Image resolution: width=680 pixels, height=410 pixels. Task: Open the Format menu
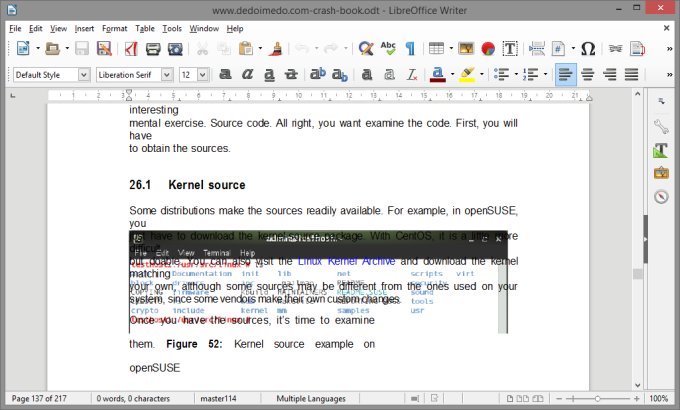click(114, 28)
